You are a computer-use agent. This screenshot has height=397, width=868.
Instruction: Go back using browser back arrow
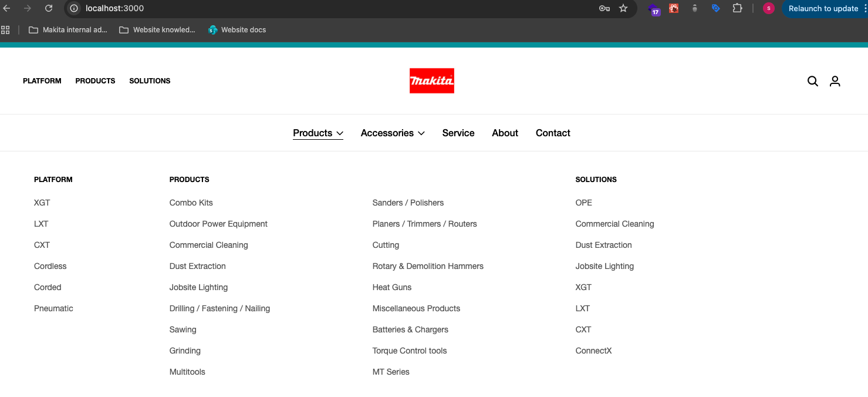(7, 8)
